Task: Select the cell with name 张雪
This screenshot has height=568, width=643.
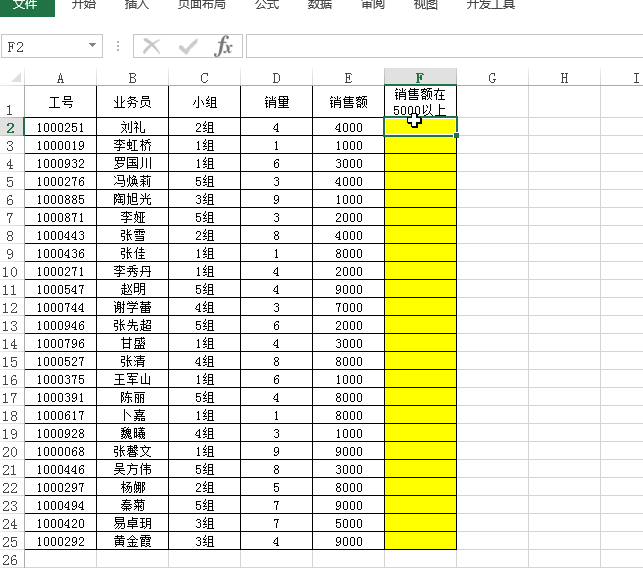Action: (x=132, y=235)
